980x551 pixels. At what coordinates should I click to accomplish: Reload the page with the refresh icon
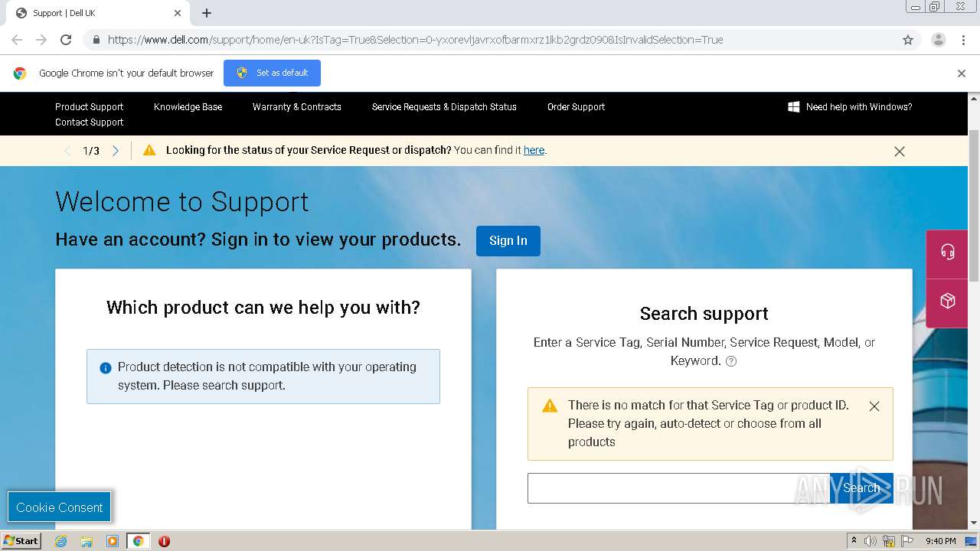(66, 40)
